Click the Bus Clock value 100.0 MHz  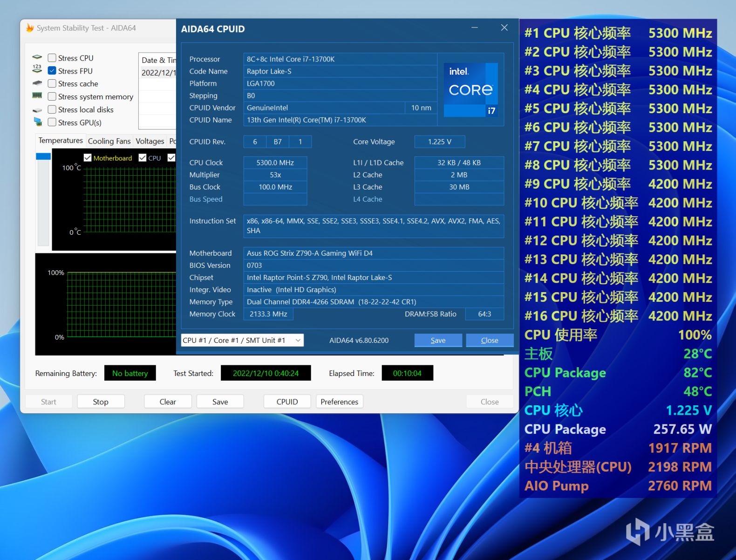click(x=275, y=187)
